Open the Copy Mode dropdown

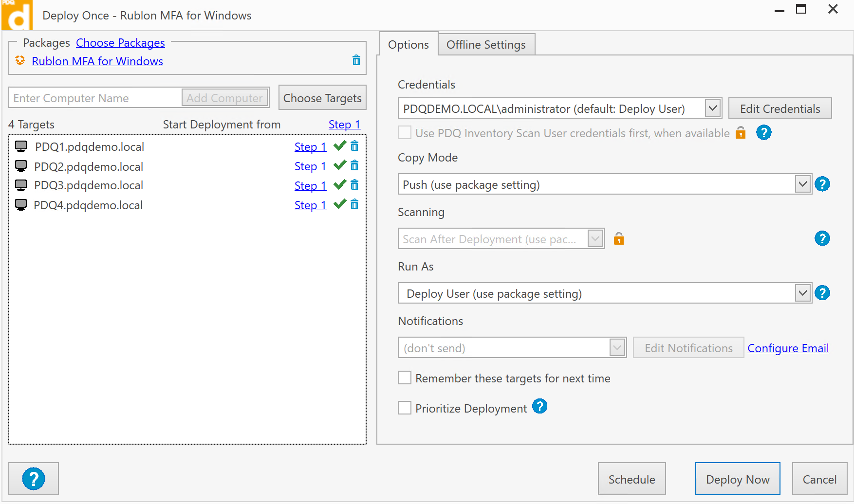tap(802, 184)
